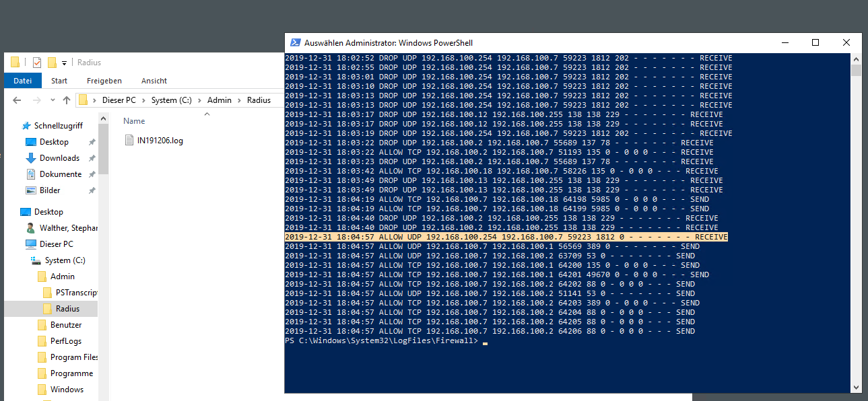Image resolution: width=868 pixels, height=401 pixels.
Task: Maximize the PowerShell window
Action: (x=815, y=42)
